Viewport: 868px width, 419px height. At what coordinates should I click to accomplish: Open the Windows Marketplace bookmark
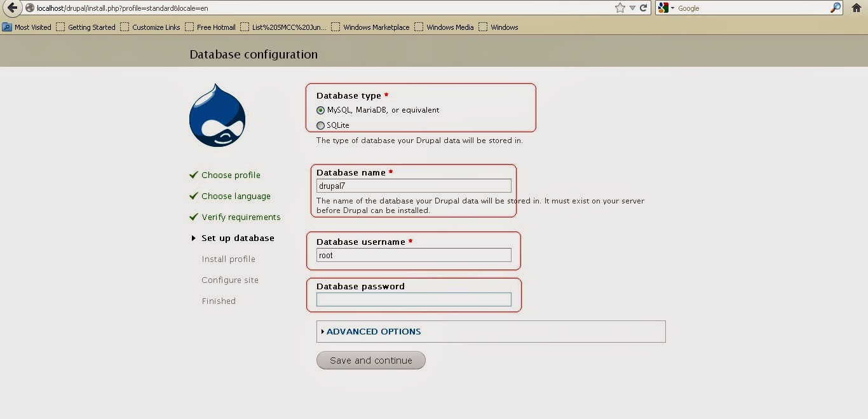370,27
